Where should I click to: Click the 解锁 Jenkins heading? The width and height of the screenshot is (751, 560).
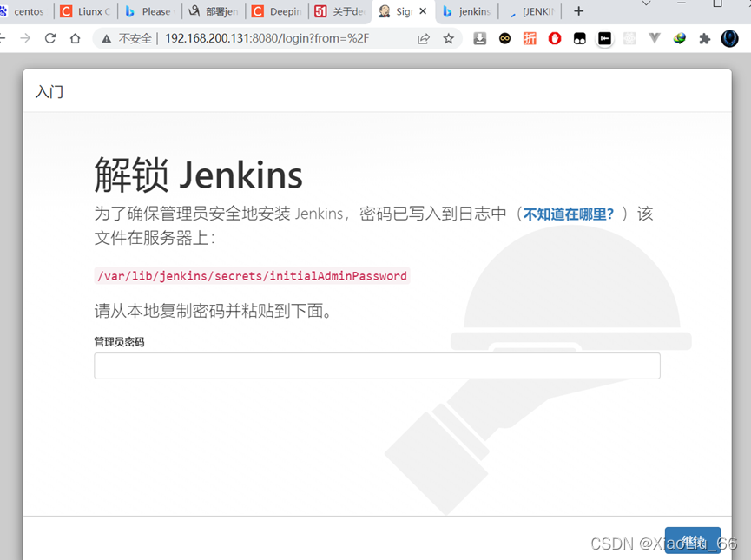point(198,175)
